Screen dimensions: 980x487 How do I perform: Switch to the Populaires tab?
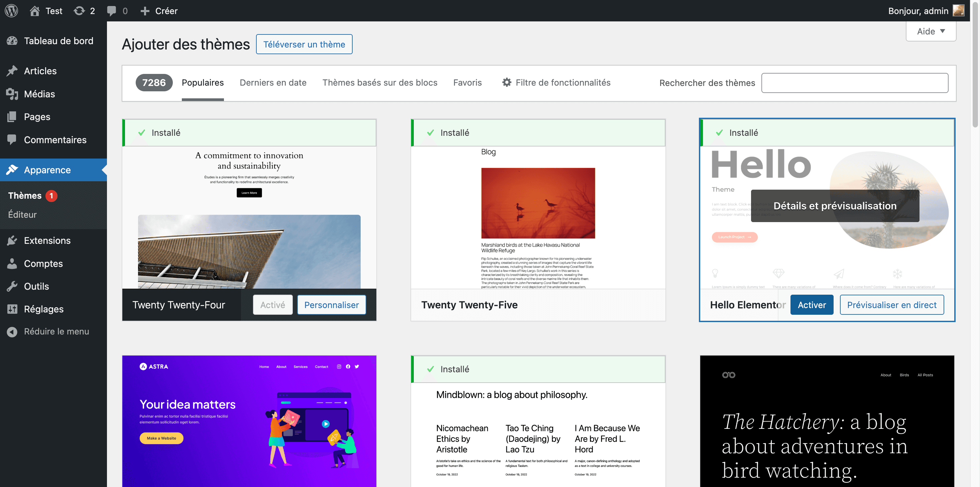203,83
